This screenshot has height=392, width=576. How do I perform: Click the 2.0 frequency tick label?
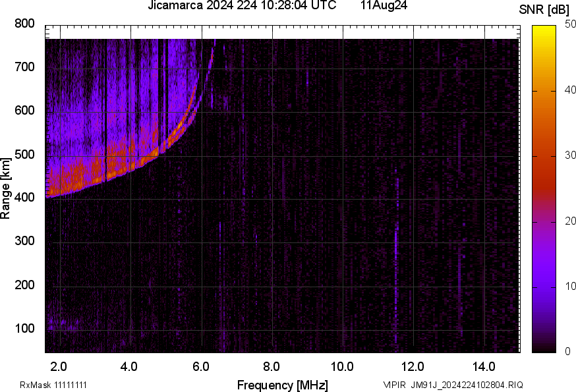pos(59,366)
